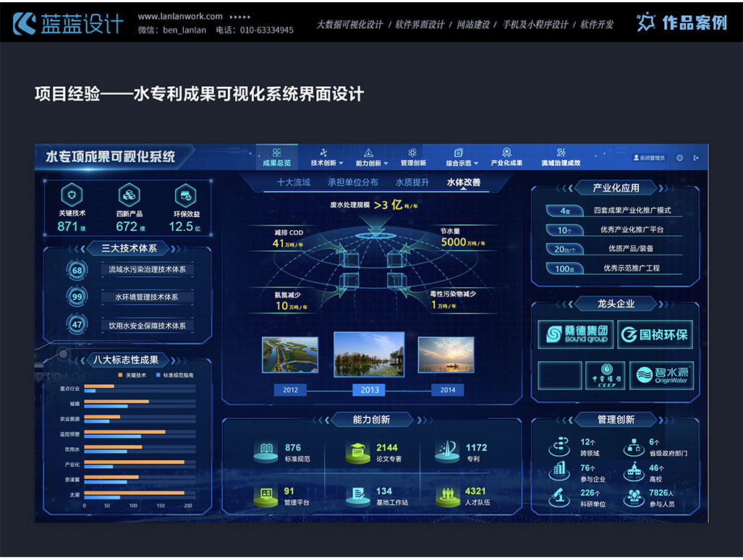Open the 综合示范 dropdown menu
Image resolution: width=743 pixels, height=560 pixels.
pos(462,163)
